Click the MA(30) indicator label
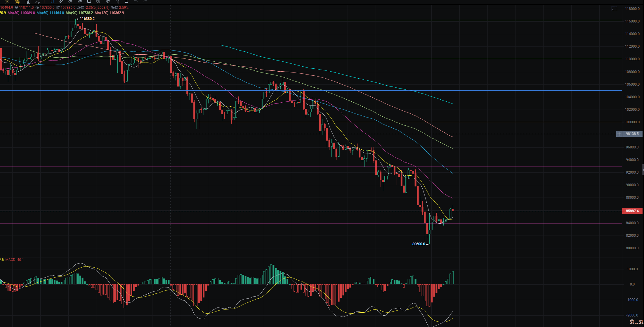 point(21,13)
